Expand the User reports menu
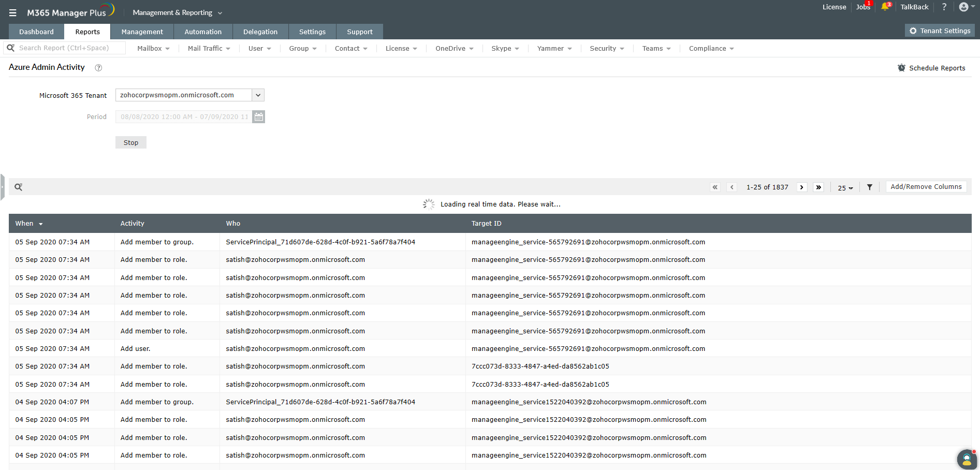The image size is (980, 470). [259, 48]
